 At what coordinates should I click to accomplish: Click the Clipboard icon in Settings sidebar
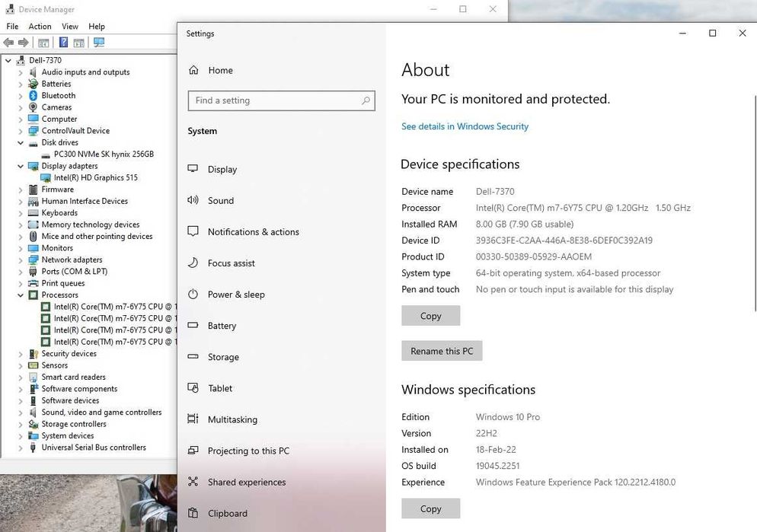(193, 513)
